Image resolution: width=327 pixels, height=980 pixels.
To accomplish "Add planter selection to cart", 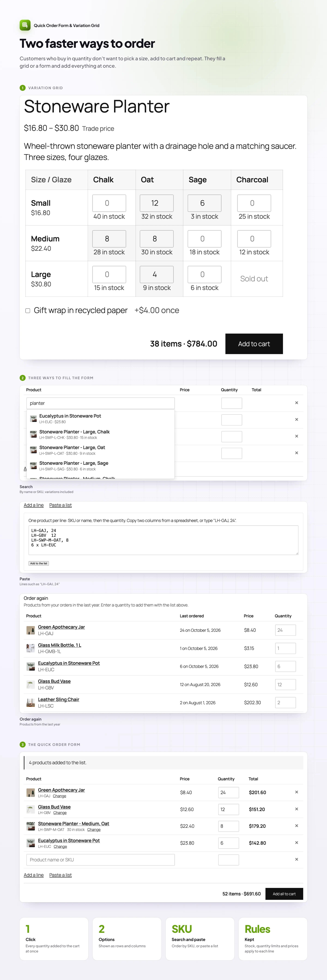I will [254, 344].
